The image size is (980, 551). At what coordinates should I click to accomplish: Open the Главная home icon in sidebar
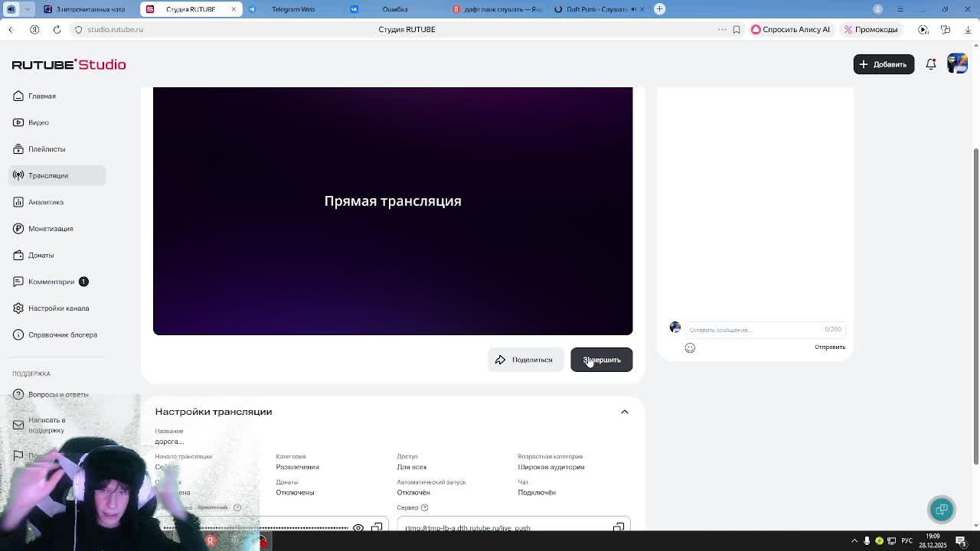pyautogui.click(x=18, y=96)
